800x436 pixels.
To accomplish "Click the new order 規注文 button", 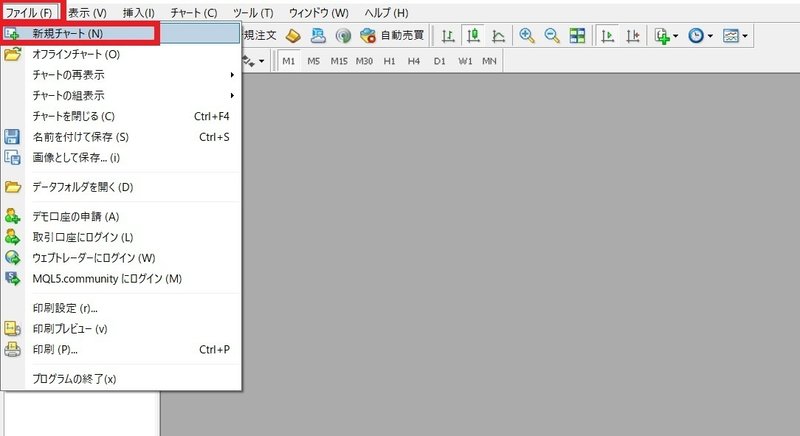I will (x=260, y=36).
